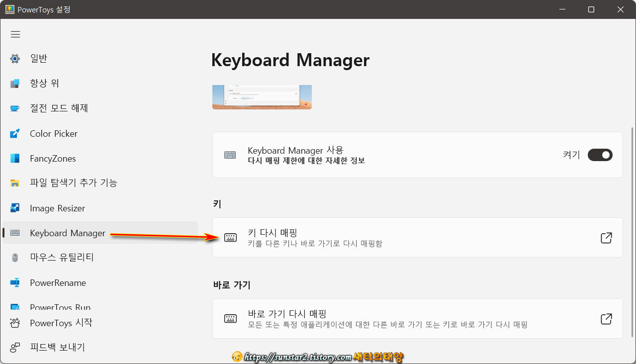Screen dimensions: 636x364
Task: Select the Color Picker icon in sidebar
Action: coord(14,133)
